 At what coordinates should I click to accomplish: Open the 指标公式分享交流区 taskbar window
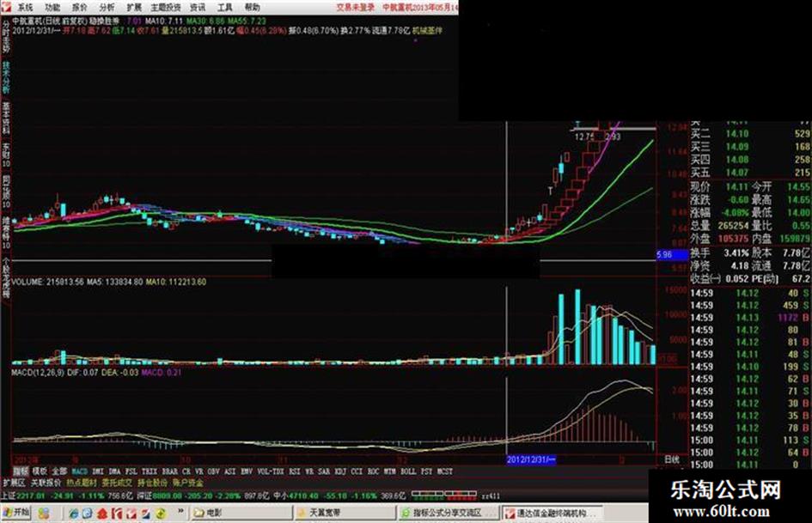(x=449, y=514)
